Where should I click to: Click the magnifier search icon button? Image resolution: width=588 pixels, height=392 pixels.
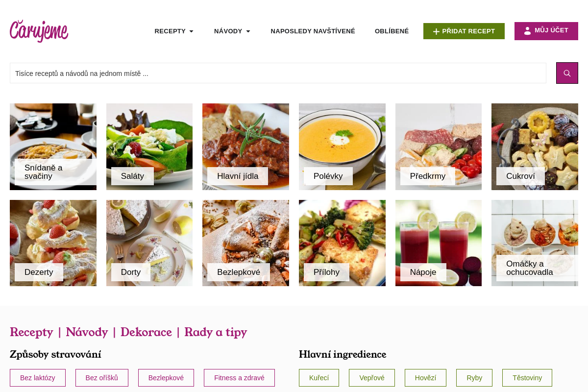click(x=567, y=73)
